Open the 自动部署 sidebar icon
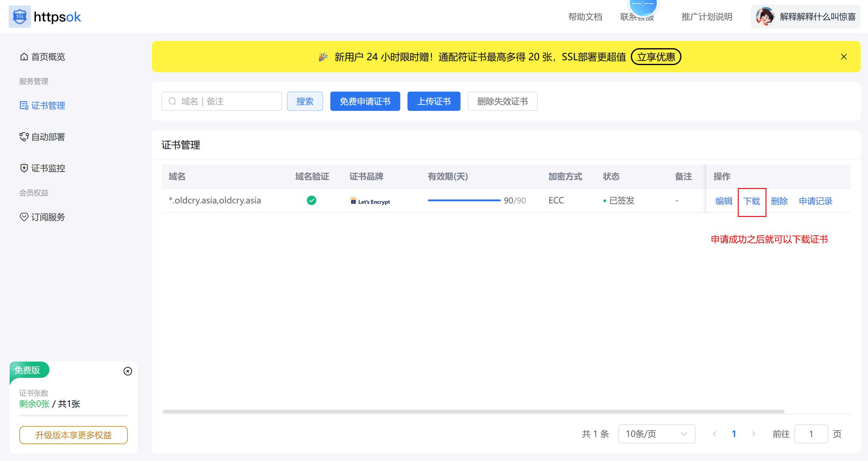Image resolution: width=868 pixels, height=461 pixels. pos(24,137)
